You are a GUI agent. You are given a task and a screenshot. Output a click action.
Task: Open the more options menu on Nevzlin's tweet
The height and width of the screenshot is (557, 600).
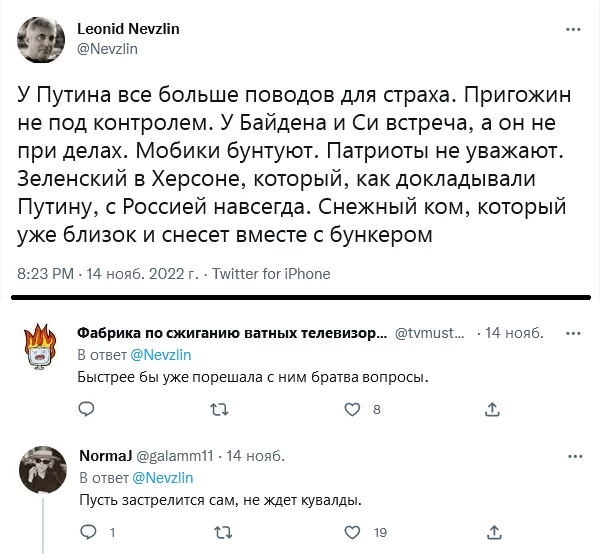coord(572,31)
